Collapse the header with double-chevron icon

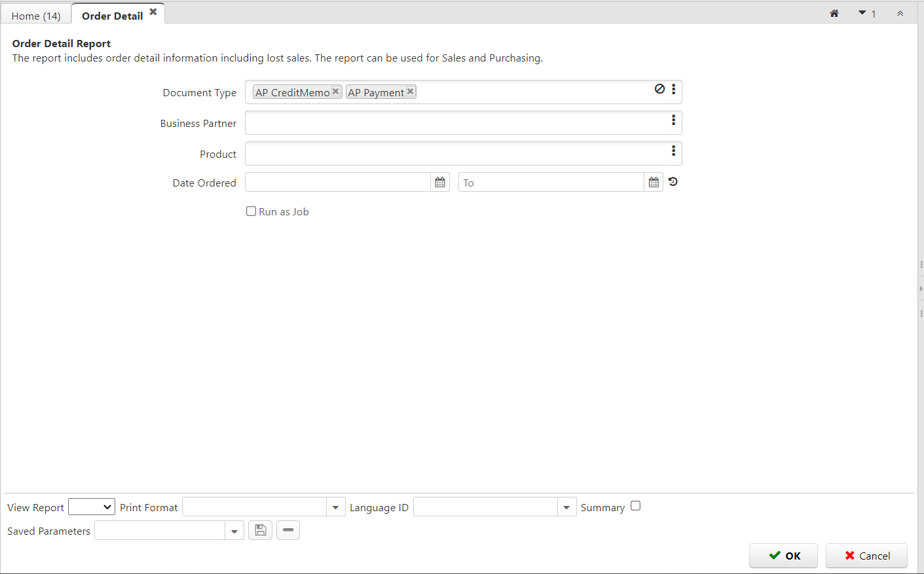[x=900, y=14]
